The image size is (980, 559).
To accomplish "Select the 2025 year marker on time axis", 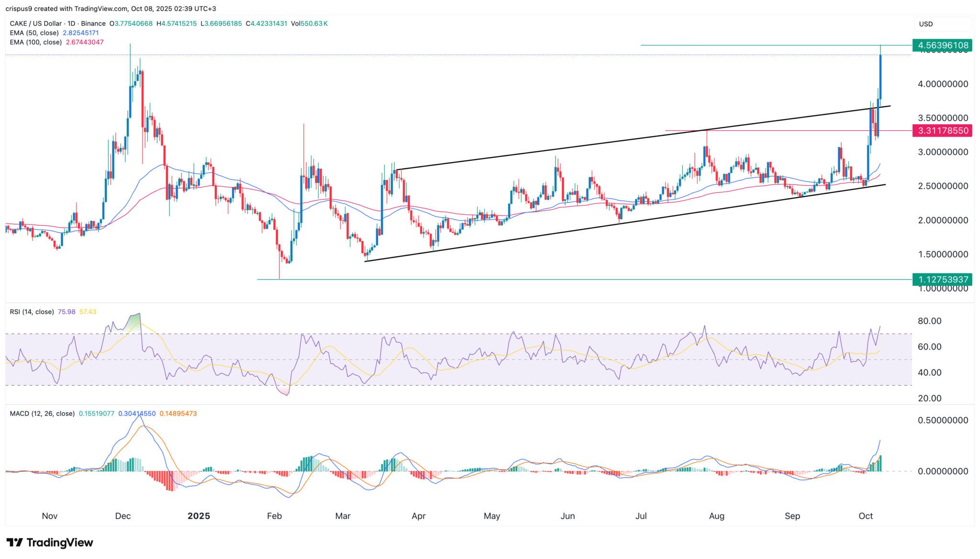I will pos(199,516).
